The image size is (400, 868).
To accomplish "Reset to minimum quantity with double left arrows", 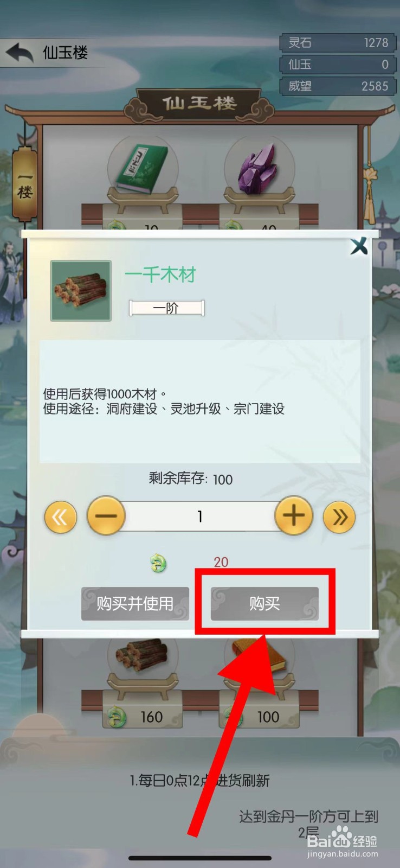I will tap(61, 516).
